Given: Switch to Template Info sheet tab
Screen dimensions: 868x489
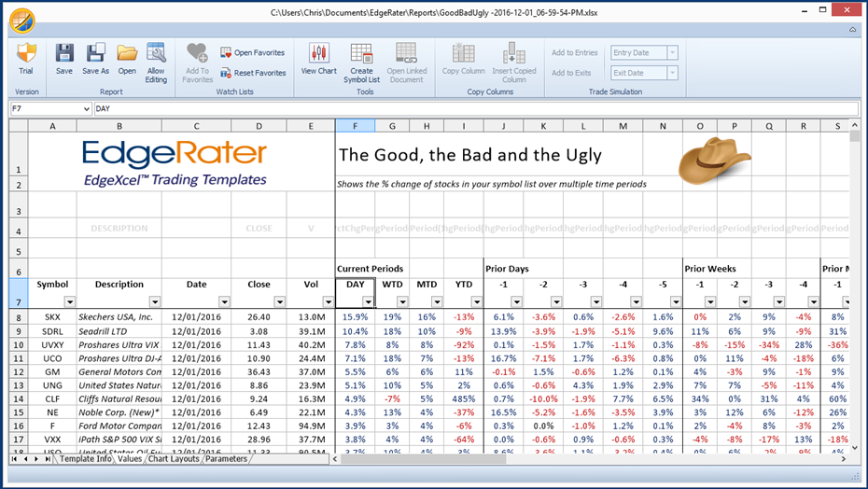Looking at the screenshot, I should (x=85, y=459).
